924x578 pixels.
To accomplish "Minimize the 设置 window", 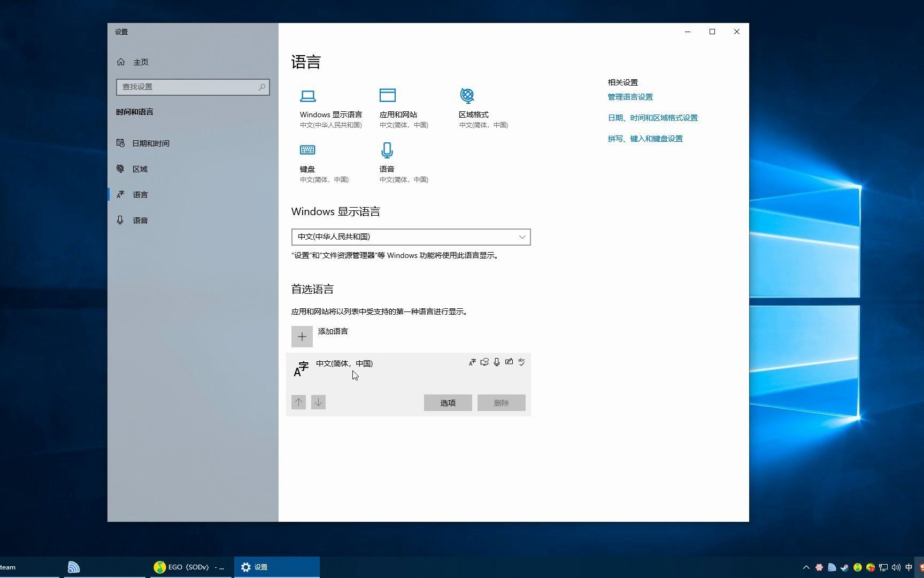I will [x=688, y=32].
